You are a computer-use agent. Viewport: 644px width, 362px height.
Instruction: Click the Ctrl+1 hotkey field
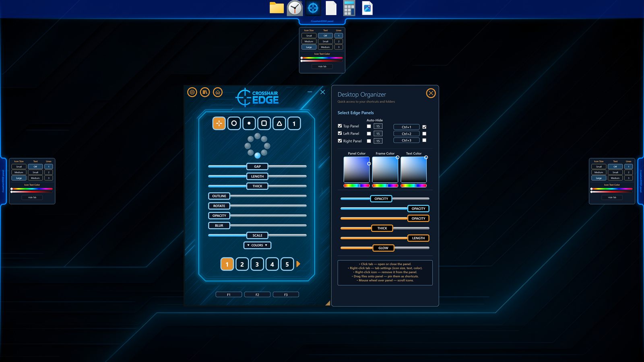(407, 127)
